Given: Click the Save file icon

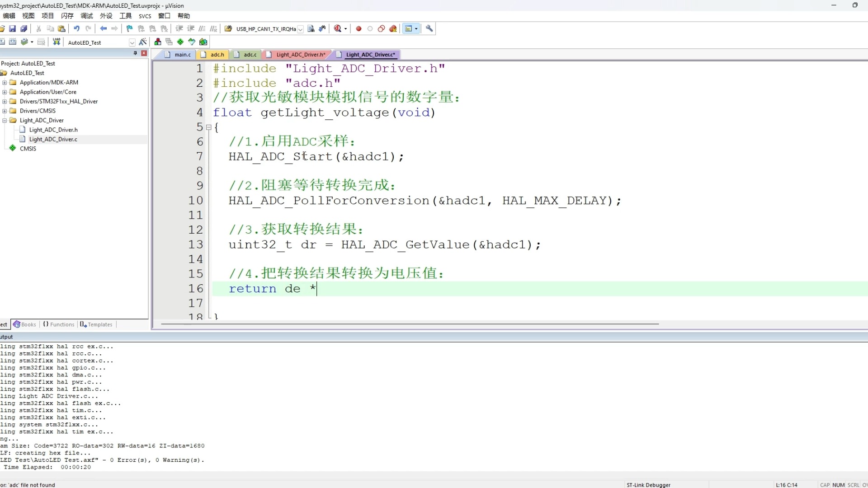Looking at the screenshot, I should tap(13, 28).
